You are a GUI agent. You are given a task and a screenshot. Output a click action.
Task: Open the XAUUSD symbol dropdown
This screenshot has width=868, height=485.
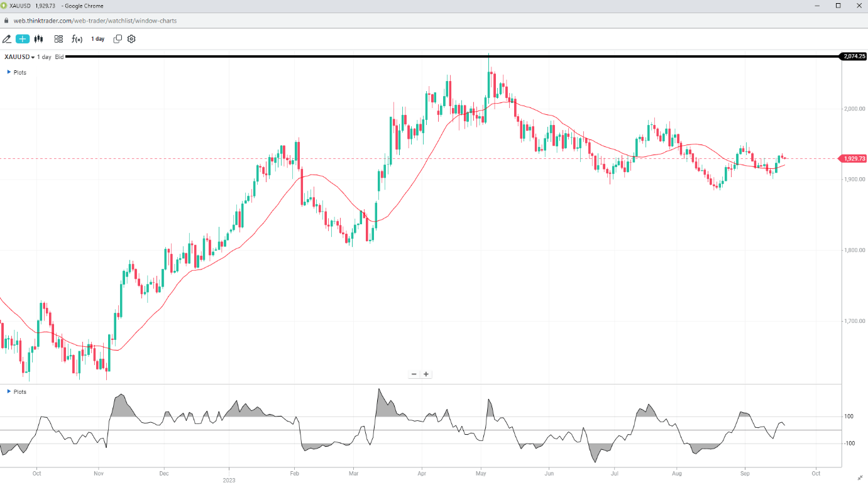tap(19, 57)
